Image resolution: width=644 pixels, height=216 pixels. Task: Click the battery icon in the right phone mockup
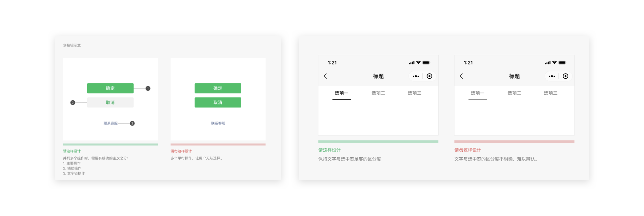pos(562,63)
